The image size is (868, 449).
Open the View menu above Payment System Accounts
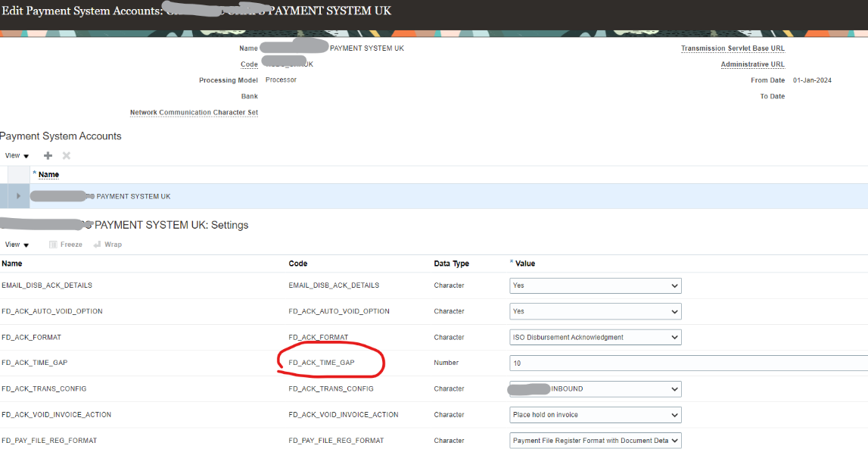(15, 155)
